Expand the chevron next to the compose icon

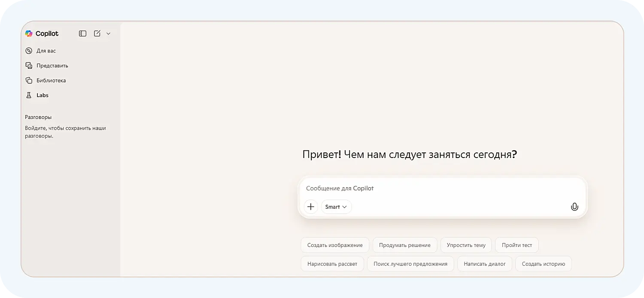108,33
